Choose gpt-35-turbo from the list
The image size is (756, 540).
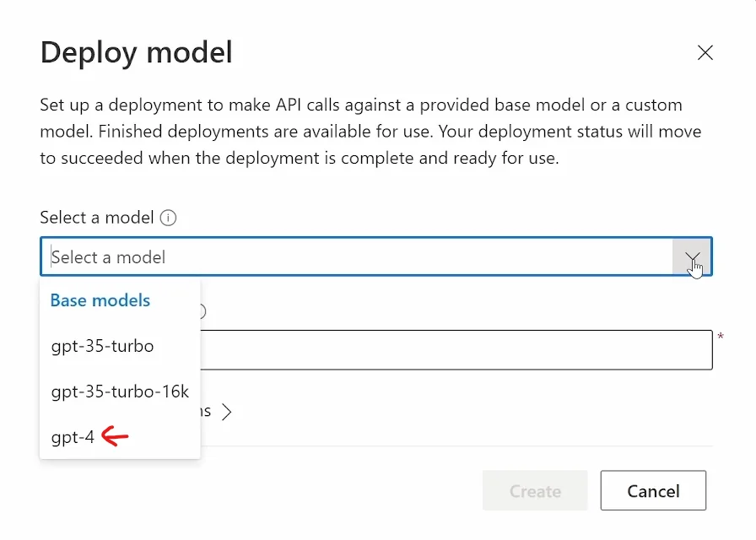pyautogui.click(x=101, y=346)
